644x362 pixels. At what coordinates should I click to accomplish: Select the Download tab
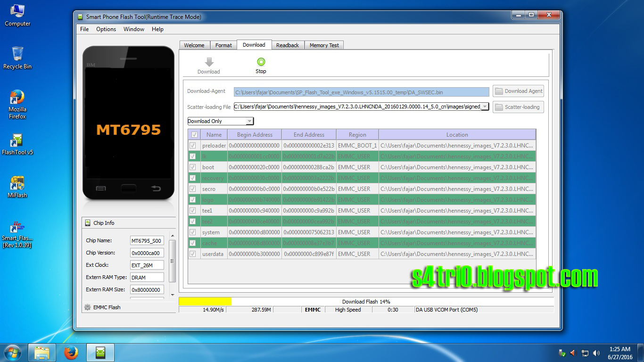coord(254,45)
